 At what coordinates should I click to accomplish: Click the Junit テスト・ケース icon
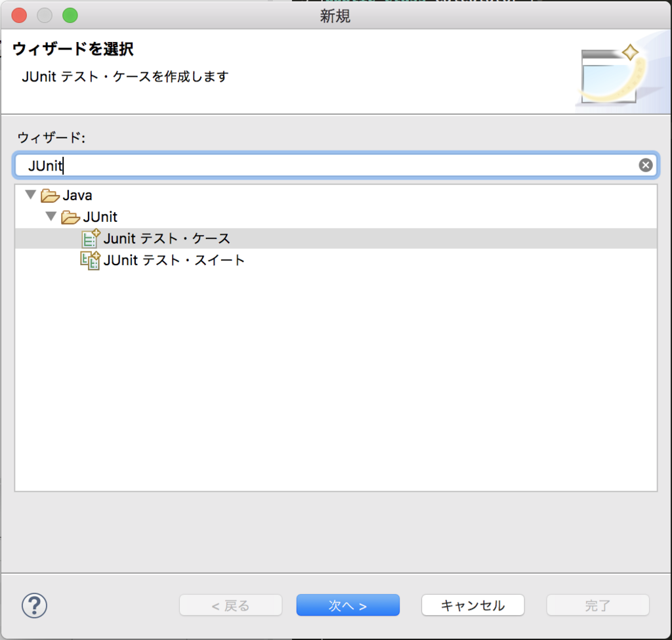pos(91,238)
